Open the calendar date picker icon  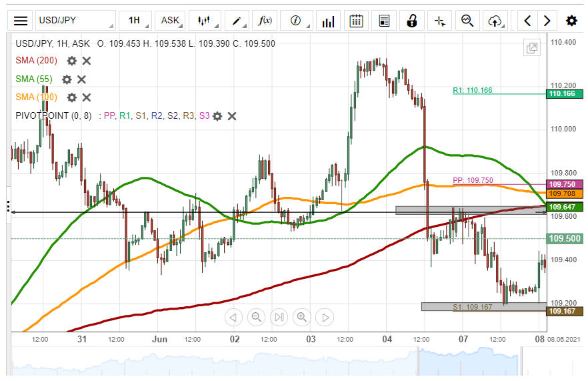tap(357, 21)
